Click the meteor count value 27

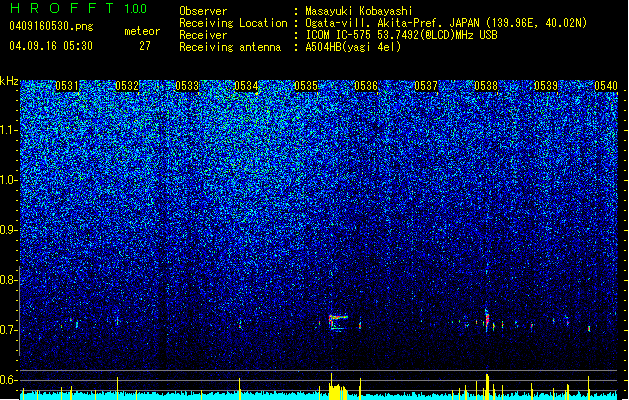pos(145,46)
